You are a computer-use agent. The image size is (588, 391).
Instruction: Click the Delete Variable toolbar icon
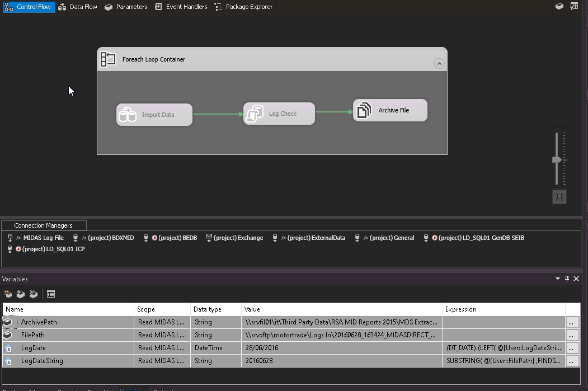(34, 294)
